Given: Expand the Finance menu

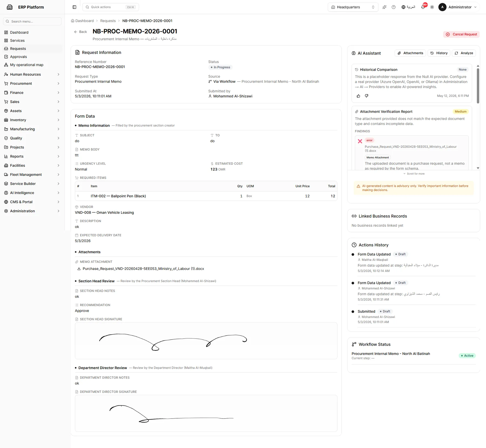Looking at the screenshot, I should (32, 93).
